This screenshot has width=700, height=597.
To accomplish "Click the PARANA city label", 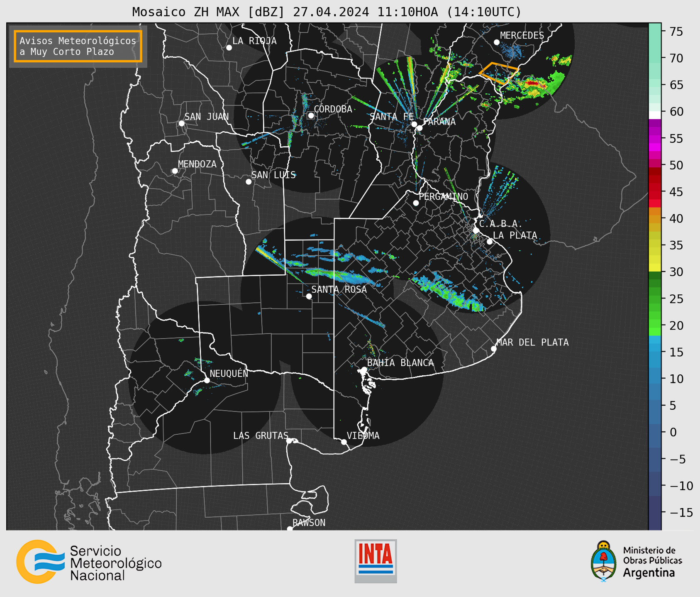I will (439, 122).
